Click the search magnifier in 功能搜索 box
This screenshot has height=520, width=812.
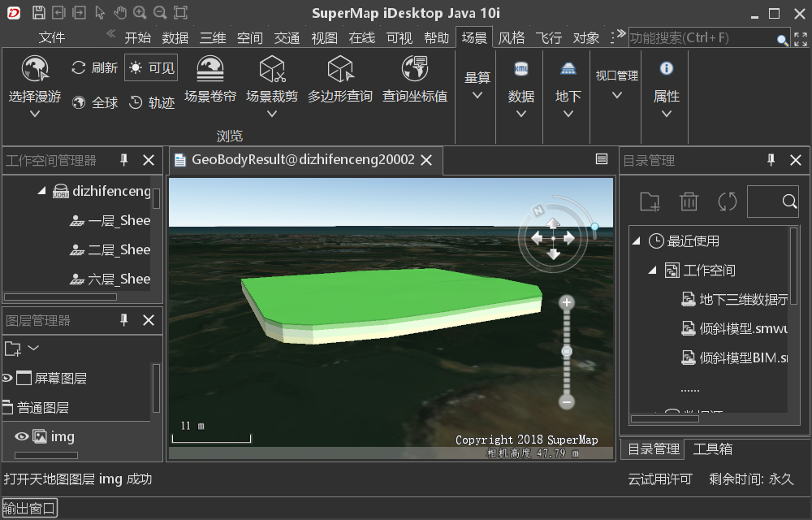pyautogui.click(x=782, y=39)
